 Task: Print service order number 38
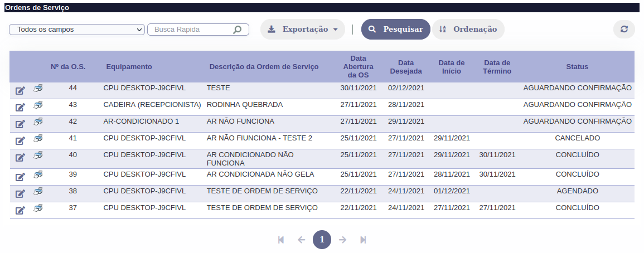click(x=38, y=191)
